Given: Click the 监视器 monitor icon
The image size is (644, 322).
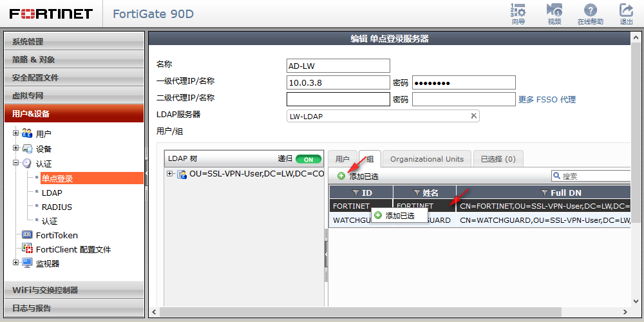Looking at the screenshot, I should (x=27, y=263).
